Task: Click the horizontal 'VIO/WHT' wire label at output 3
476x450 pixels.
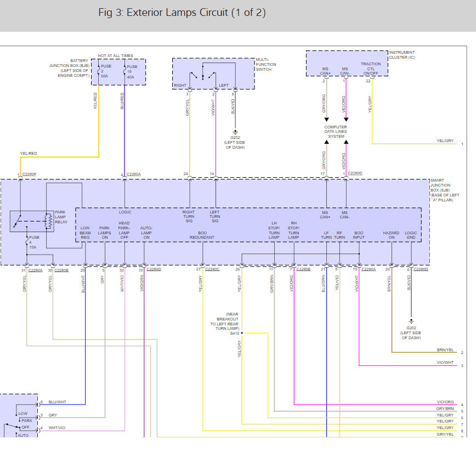Action: tap(445, 363)
